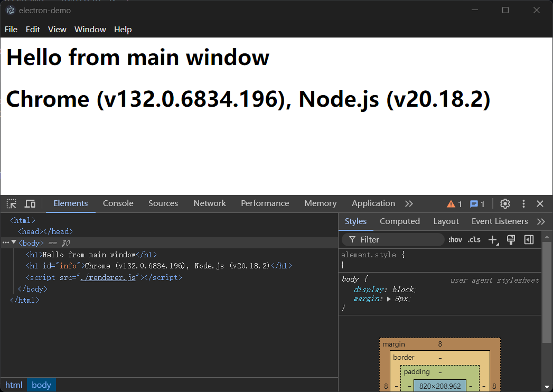Select the closing </body> tag row
The image size is (553, 392).
coord(32,289)
